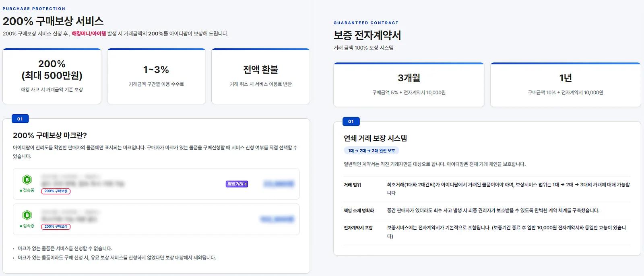Click the 200% 구매보상 badge in the 빠른거래 listing
This screenshot has height=276, width=644.
(x=56, y=191)
